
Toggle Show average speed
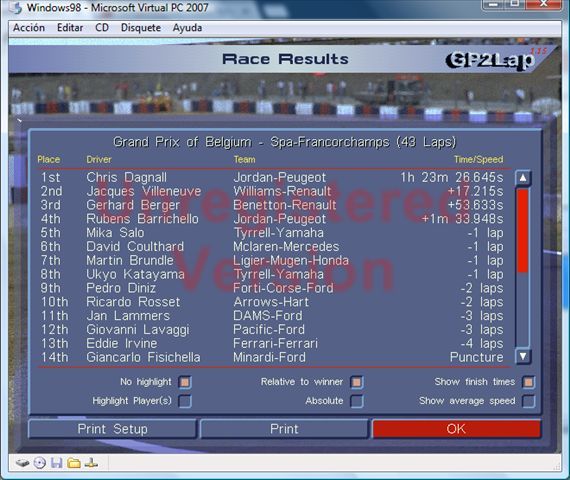[528, 401]
